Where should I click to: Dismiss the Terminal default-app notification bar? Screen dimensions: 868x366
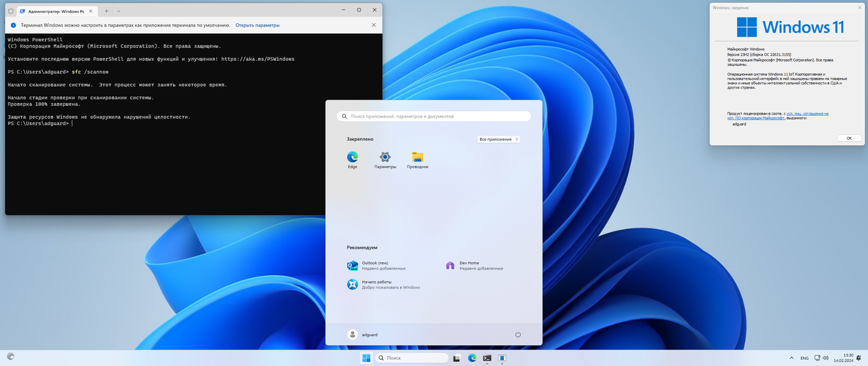374,25
